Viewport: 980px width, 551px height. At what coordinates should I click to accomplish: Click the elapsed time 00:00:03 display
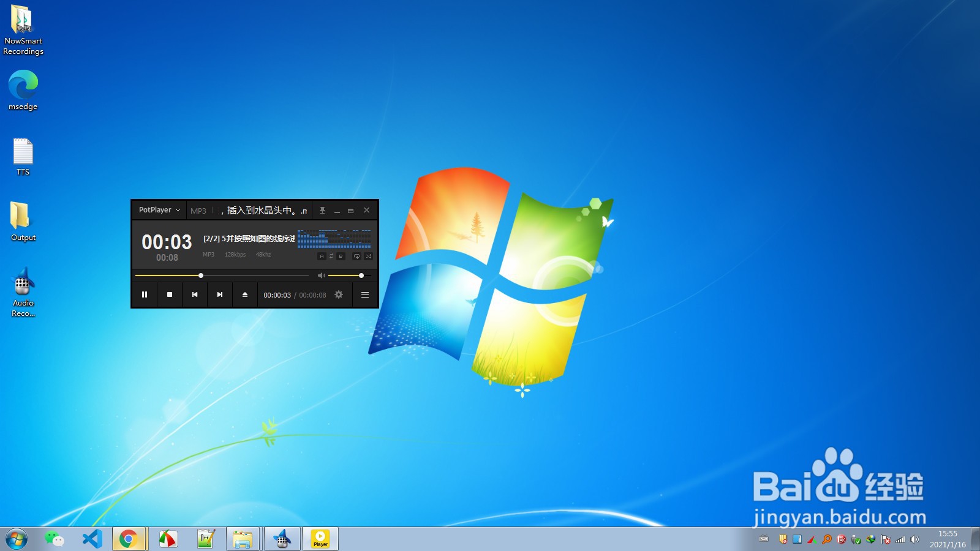click(277, 295)
